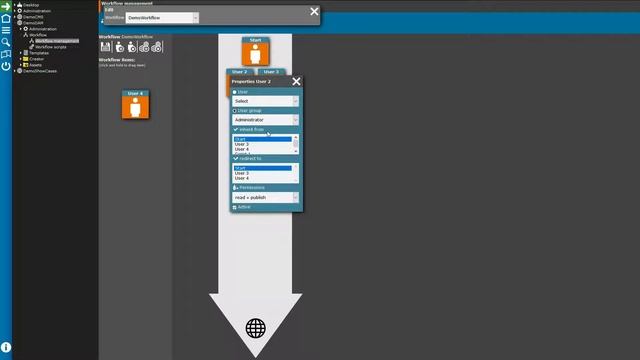640x360 pixels.
Task: Expand the DemoCMS tree node arrow
Action: coord(15,17)
